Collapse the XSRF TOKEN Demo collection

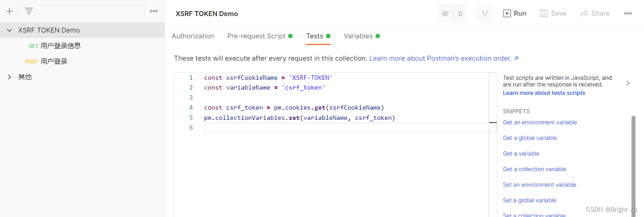pyautogui.click(x=9, y=30)
